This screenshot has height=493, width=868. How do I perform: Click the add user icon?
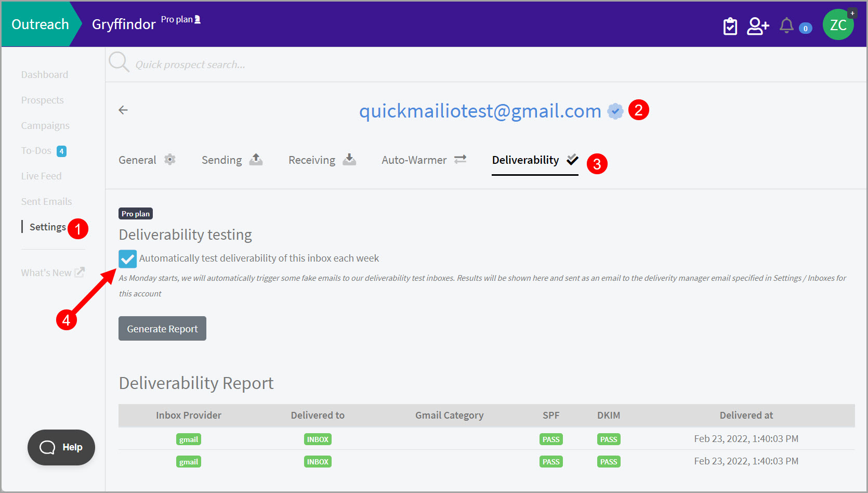[x=758, y=25]
